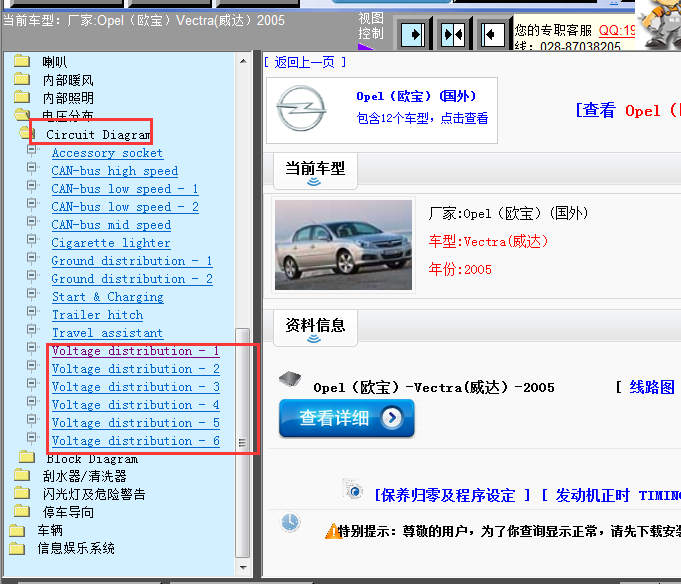Open Voltage distribution - 2
The image size is (681, 584).
click(136, 369)
